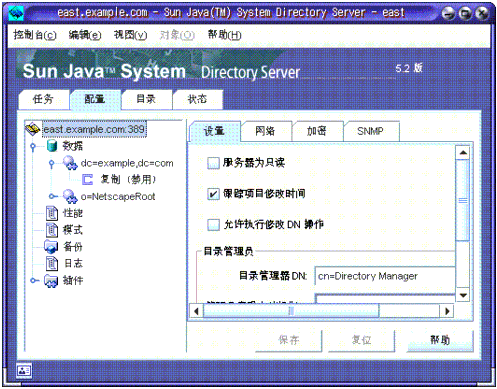Collapse the dc=example,dc=com tree node
Image resolution: width=497 pixels, height=389 pixels.
pyautogui.click(x=51, y=163)
